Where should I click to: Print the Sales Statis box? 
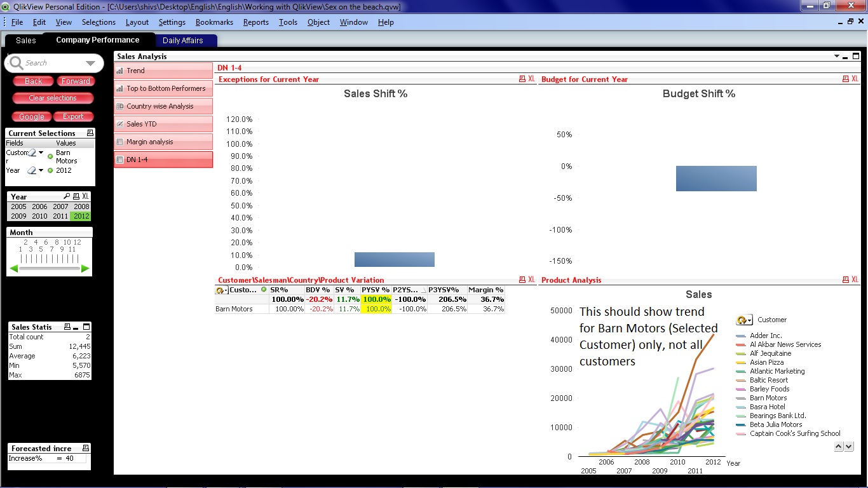(67, 327)
